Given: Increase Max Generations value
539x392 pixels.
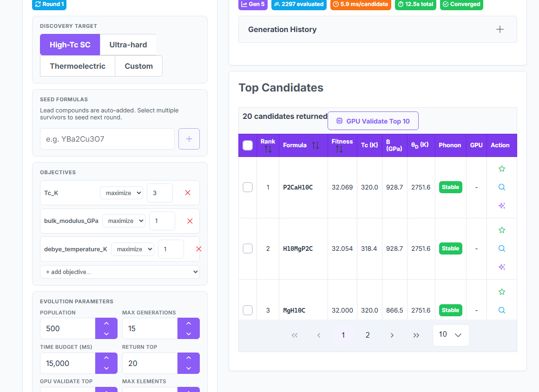Looking at the screenshot, I should 188,323.
